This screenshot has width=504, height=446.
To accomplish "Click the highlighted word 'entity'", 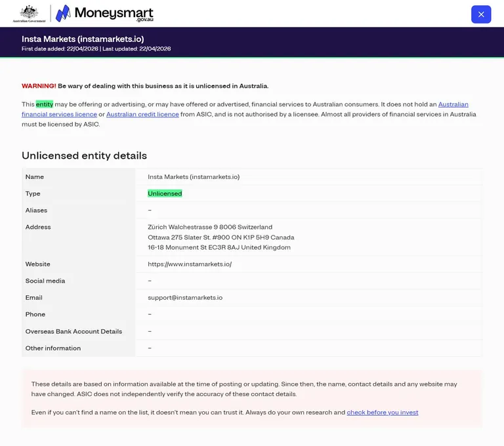I will [x=45, y=104].
